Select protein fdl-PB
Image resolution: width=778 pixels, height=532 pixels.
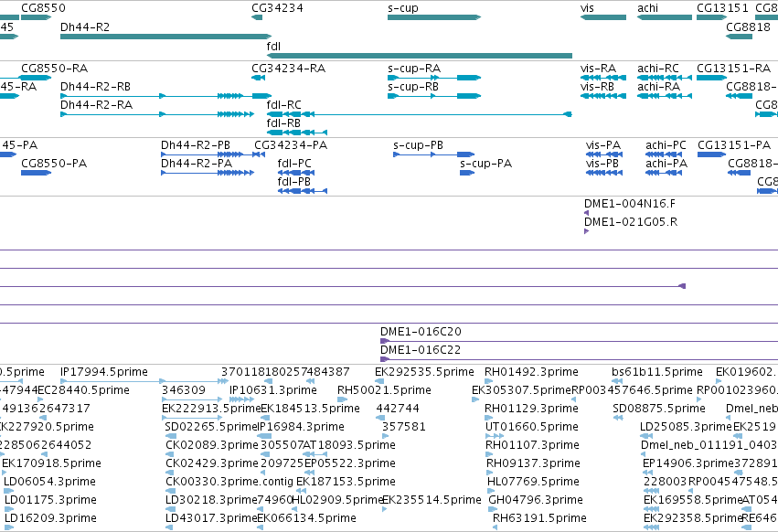pyautogui.click(x=294, y=182)
